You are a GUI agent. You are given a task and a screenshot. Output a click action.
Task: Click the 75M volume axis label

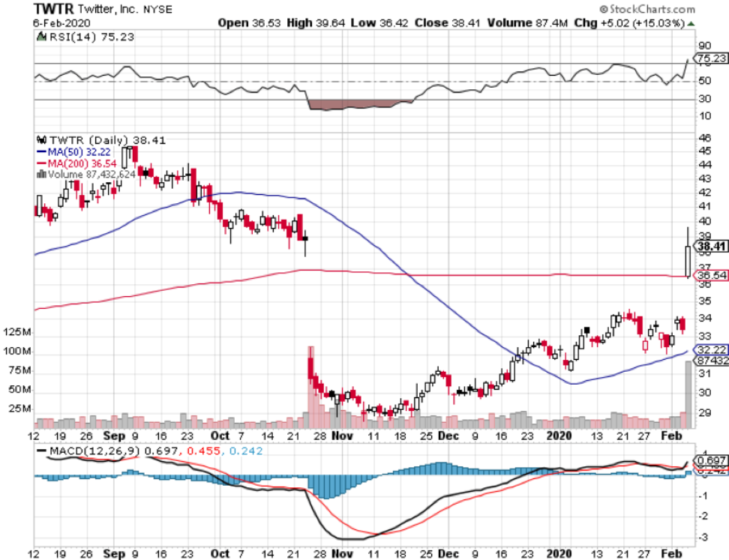click(20, 370)
